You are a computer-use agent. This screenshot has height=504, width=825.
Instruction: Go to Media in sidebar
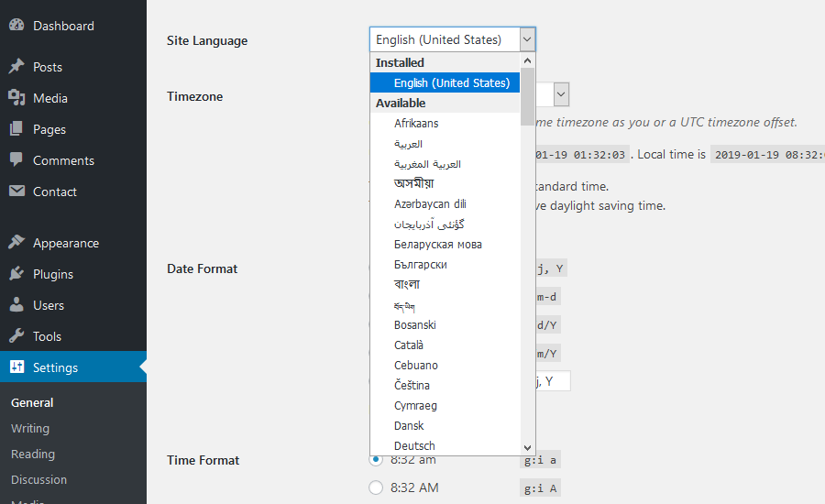tap(50, 98)
